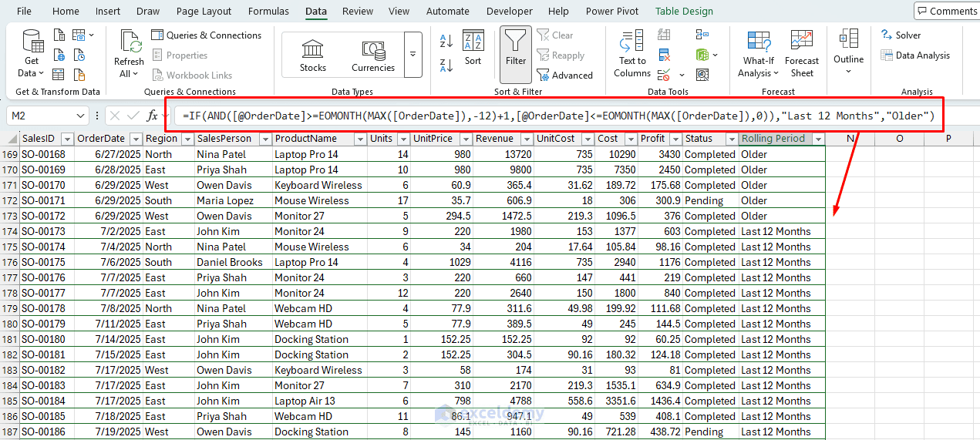Click the Remove Duplicates icon
The height and width of the screenshot is (440, 980).
[664, 55]
